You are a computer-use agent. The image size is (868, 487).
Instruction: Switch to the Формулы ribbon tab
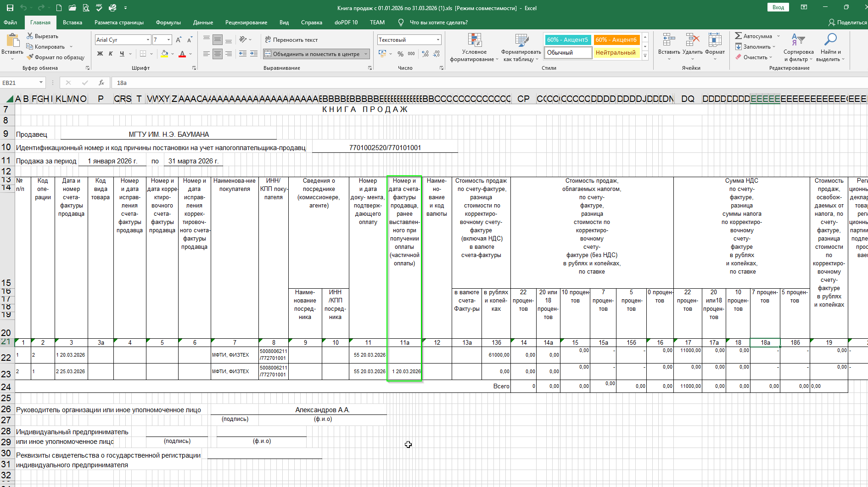point(168,22)
